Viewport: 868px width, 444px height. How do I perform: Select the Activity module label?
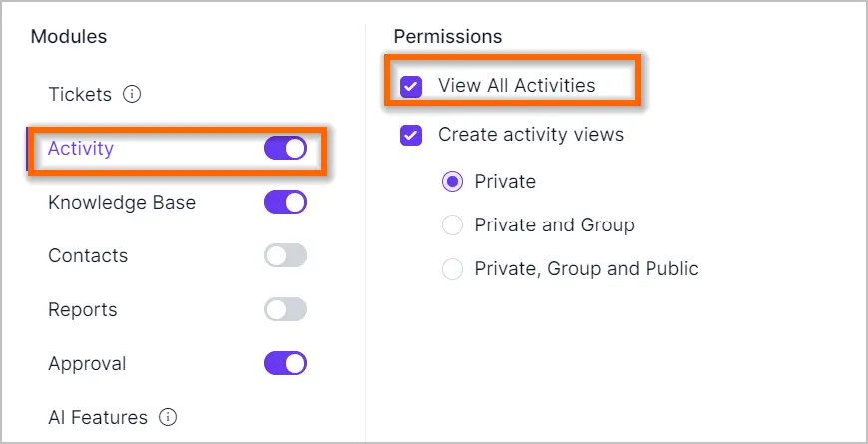click(x=81, y=149)
